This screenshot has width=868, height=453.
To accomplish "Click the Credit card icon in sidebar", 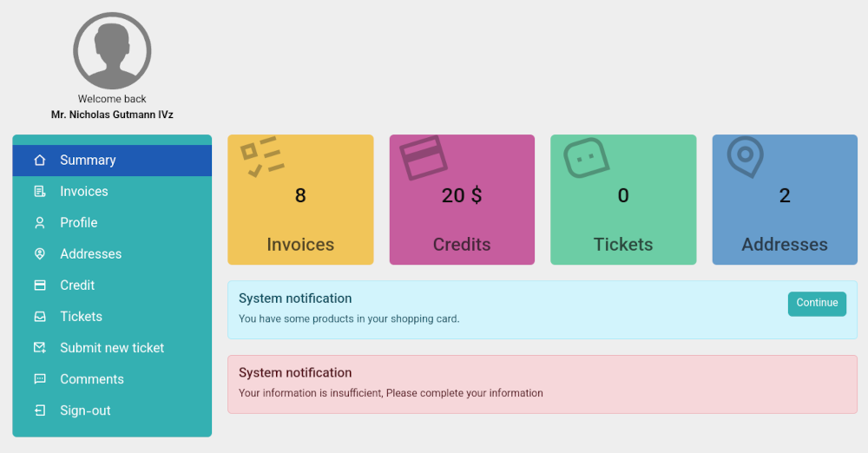I will pos(40,286).
